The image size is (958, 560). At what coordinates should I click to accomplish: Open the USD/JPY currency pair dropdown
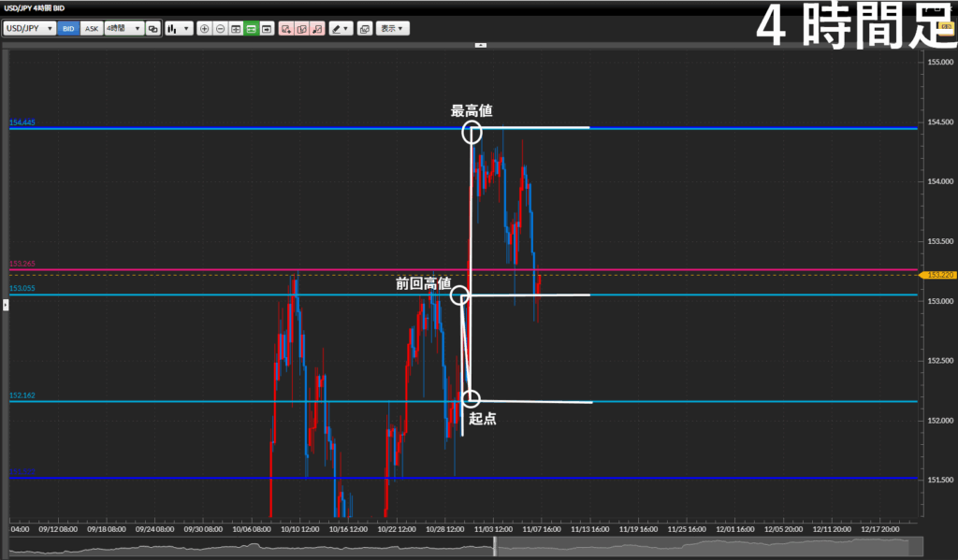(x=29, y=29)
